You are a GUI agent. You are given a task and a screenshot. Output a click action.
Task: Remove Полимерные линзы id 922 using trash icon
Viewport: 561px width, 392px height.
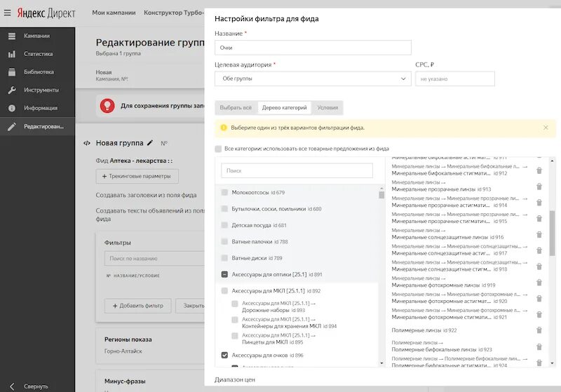coord(539,330)
